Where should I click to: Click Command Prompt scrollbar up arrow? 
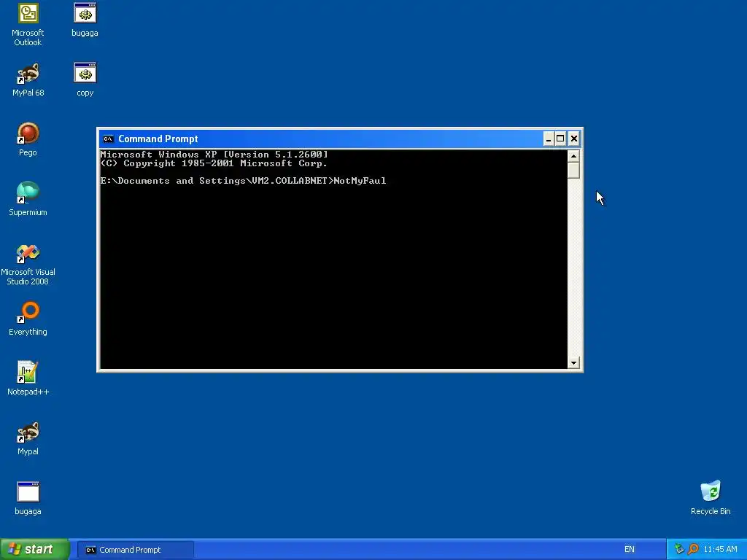coord(573,156)
